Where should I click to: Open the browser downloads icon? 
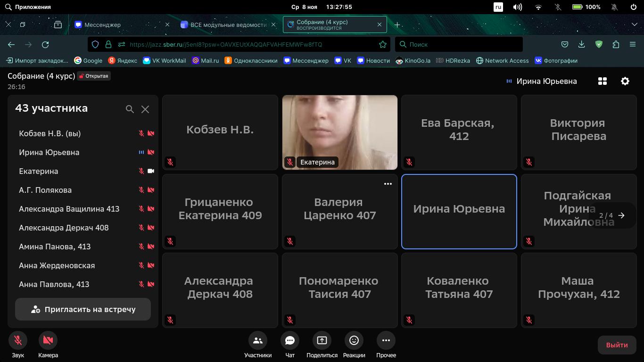coord(582,44)
